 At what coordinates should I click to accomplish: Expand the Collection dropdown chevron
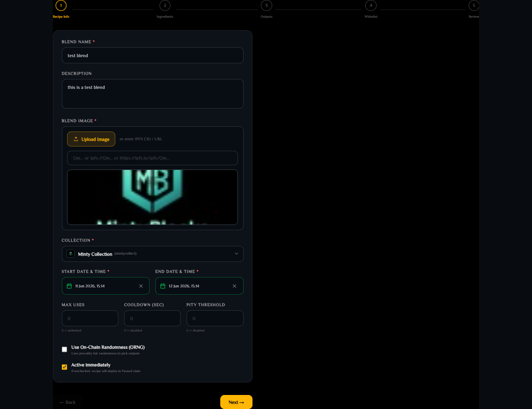tap(236, 254)
